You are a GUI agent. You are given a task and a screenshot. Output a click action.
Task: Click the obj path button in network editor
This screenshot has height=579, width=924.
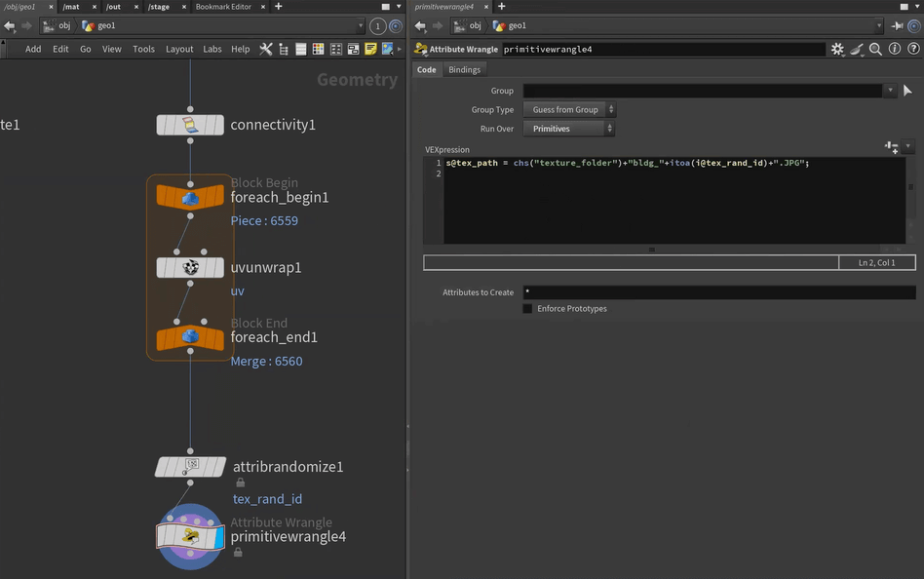pyautogui.click(x=59, y=25)
